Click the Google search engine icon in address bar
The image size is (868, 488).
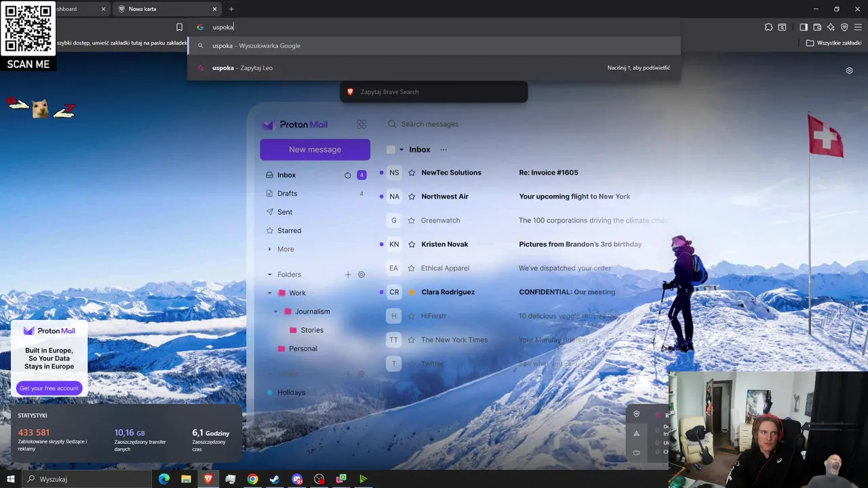coord(200,27)
